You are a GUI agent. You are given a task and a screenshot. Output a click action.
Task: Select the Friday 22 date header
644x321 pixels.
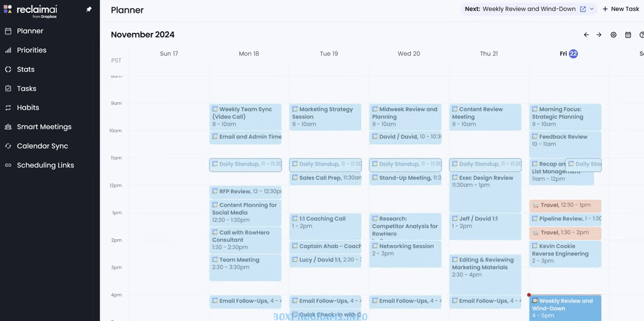[x=568, y=54]
